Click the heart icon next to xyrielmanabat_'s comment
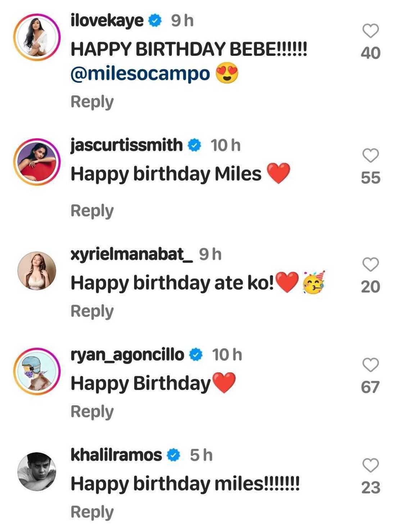The image size is (403, 532). (370, 265)
